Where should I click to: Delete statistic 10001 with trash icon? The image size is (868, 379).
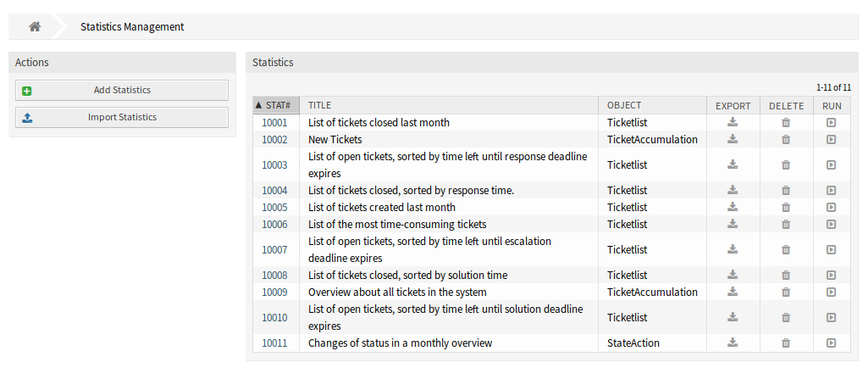[786, 122]
